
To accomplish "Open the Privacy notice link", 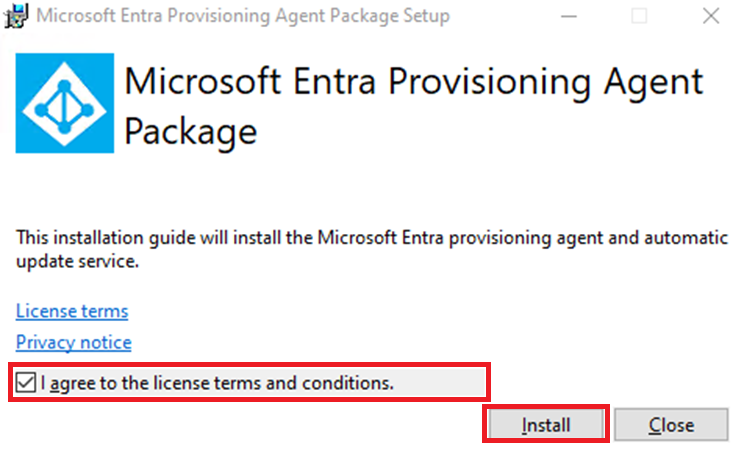I will tap(73, 342).
